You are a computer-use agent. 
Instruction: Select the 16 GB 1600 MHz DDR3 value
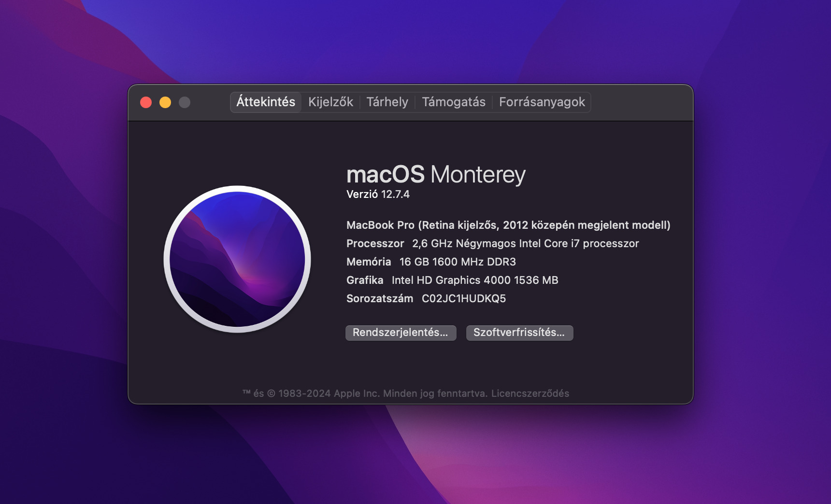coord(458,262)
